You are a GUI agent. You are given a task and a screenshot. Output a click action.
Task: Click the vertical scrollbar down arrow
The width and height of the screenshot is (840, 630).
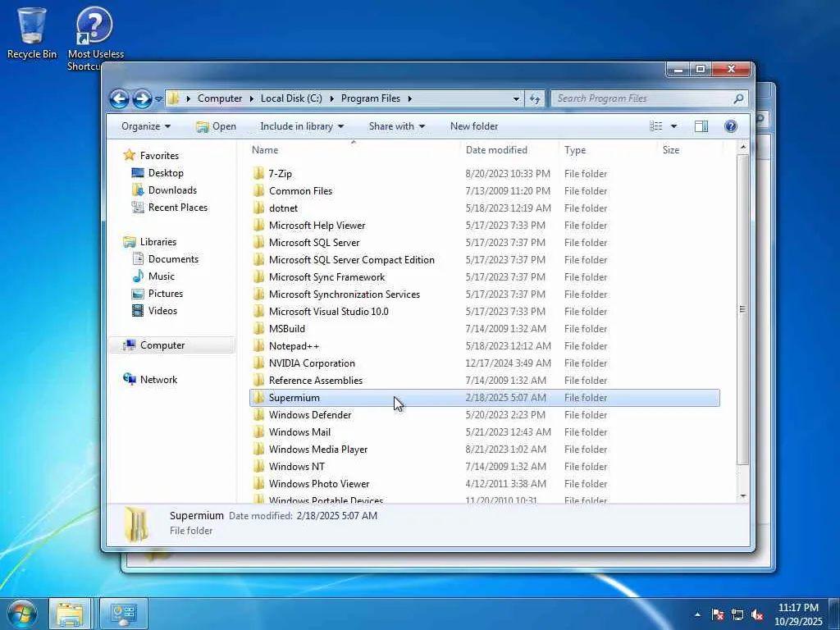click(742, 496)
